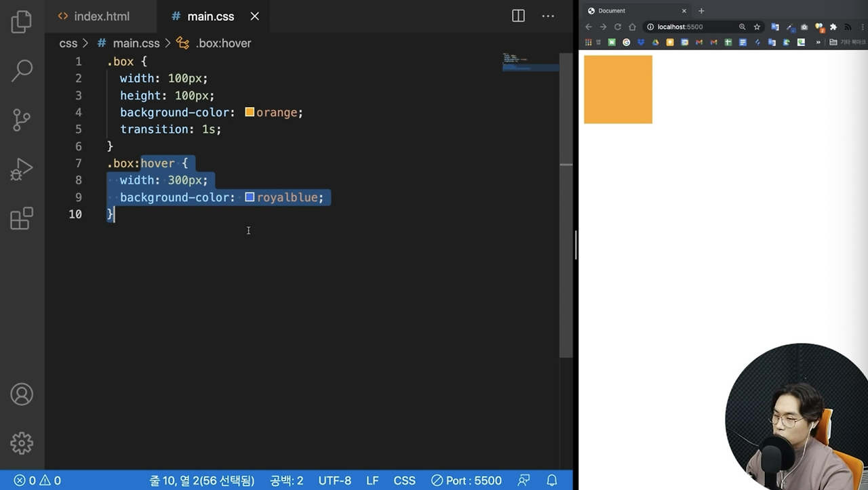Open the camera screenshot extension
This screenshot has width=868, height=490.
point(804,27)
